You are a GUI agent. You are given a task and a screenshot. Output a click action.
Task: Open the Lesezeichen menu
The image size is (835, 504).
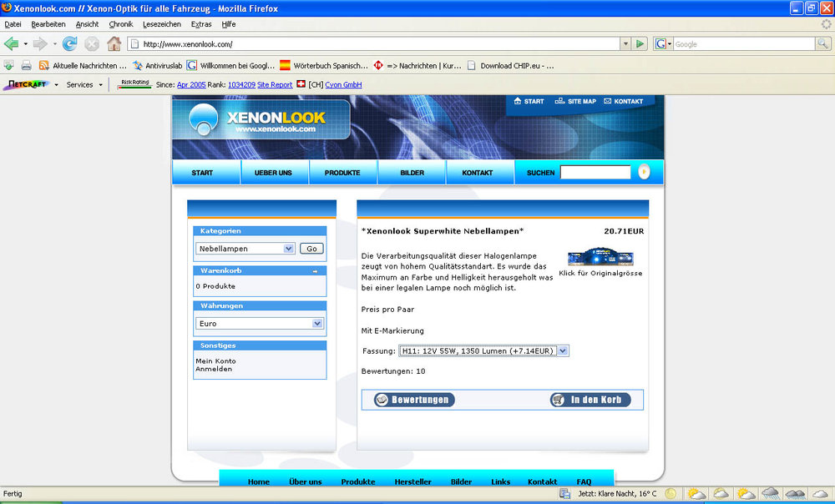pos(162,24)
